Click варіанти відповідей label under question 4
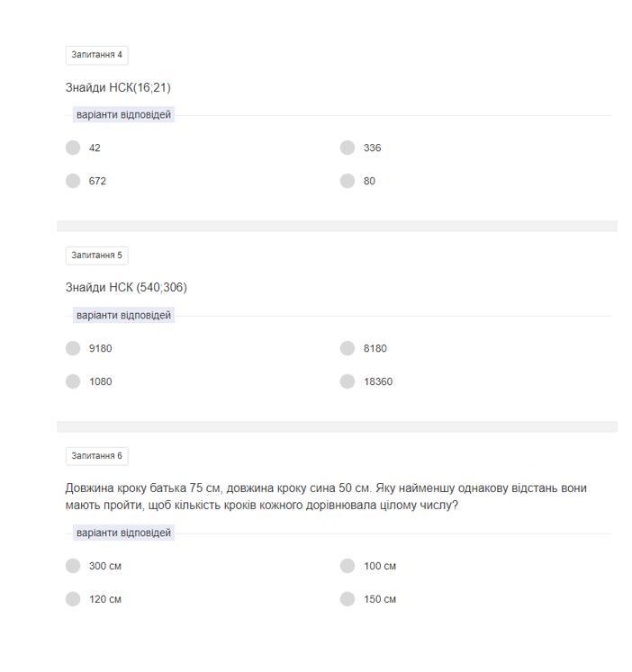The image size is (632, 672). coord(123,115)
